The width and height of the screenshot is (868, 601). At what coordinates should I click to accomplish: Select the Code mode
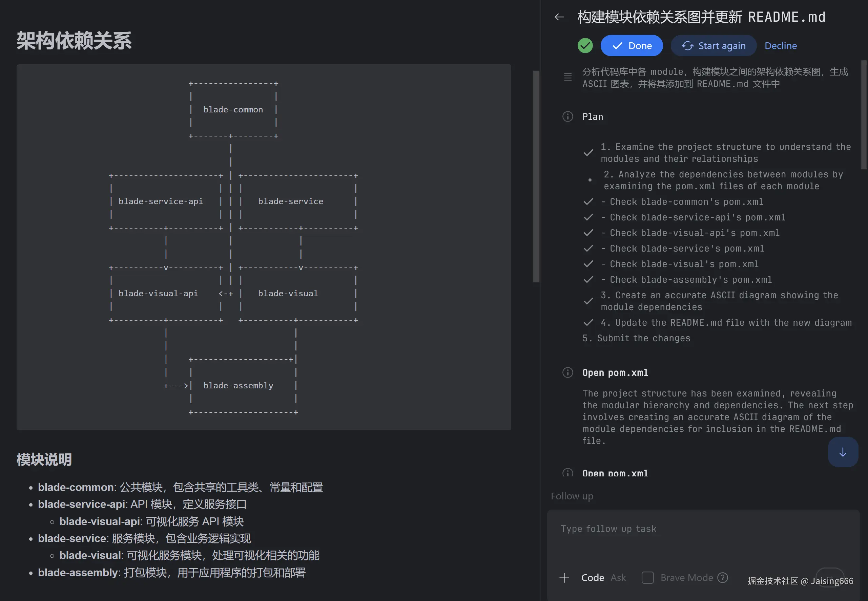tap(592, 578)
